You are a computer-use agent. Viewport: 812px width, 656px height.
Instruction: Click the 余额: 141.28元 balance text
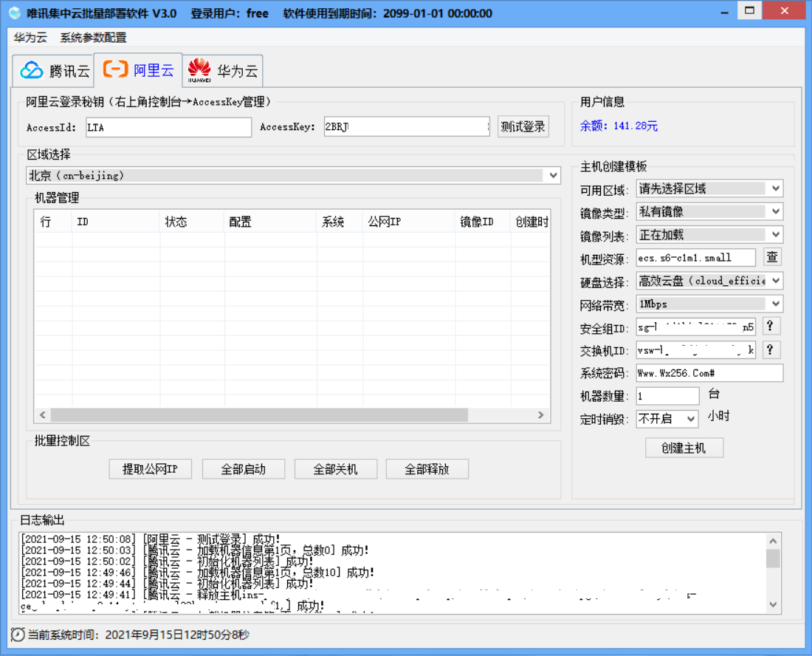pos(619,126)
